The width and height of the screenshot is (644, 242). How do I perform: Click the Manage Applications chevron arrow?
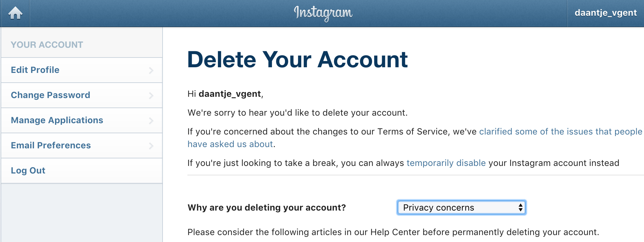(151, 121)
